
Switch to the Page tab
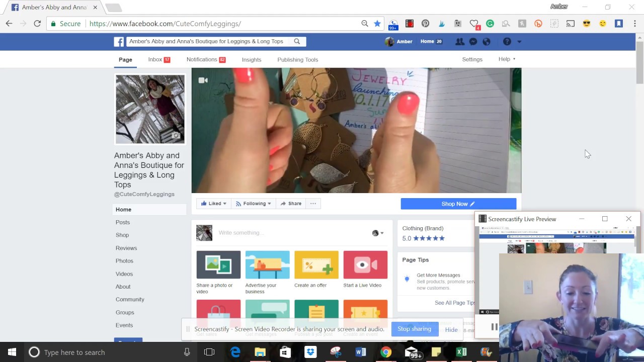point(125,59)
